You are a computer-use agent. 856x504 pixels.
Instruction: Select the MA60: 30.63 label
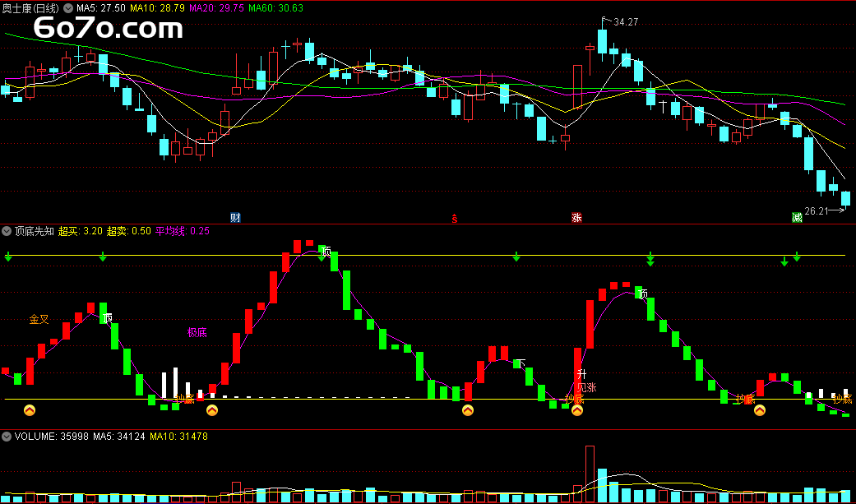click(x=275, y=8)
